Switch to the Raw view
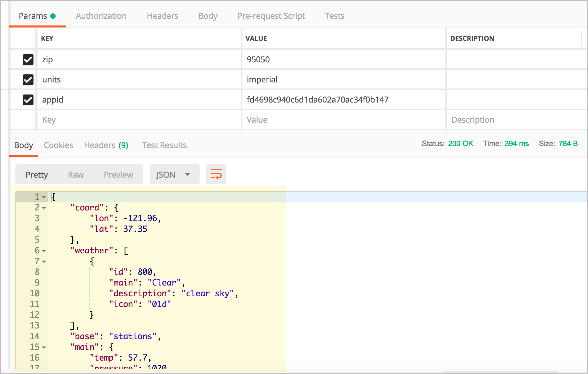Screen dimensions: 588x374 tap(76, 175)
